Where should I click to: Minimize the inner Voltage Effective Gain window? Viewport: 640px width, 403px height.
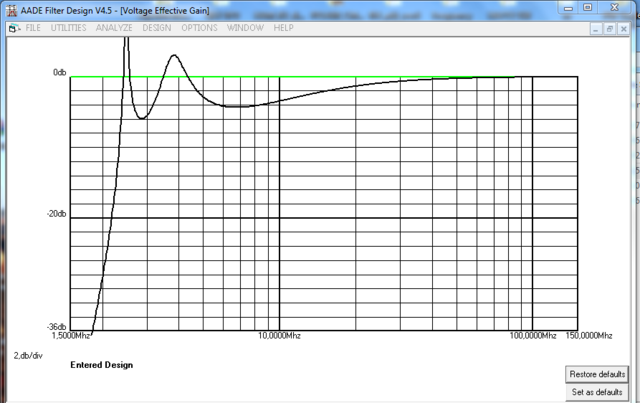tap(597, 29)
